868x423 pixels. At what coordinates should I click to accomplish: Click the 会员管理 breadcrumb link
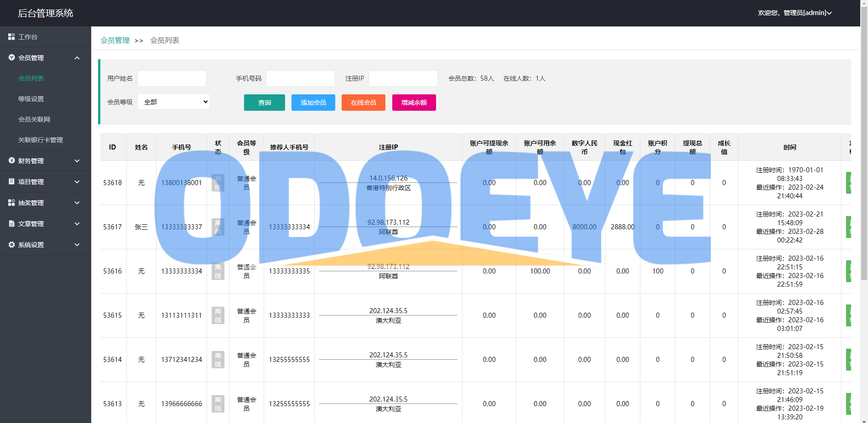click(x=115, y=41)
